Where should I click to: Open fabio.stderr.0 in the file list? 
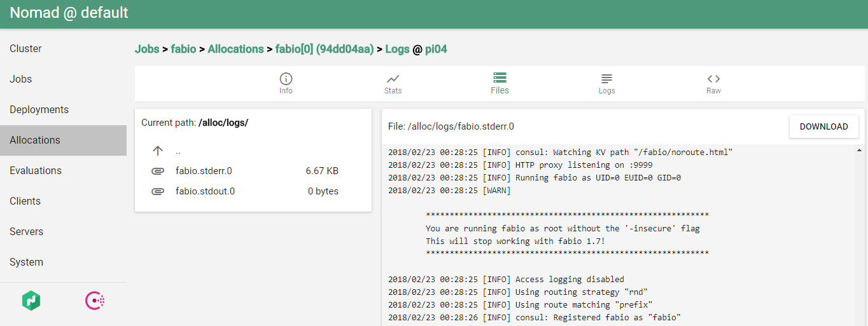[x=204, y=171]
